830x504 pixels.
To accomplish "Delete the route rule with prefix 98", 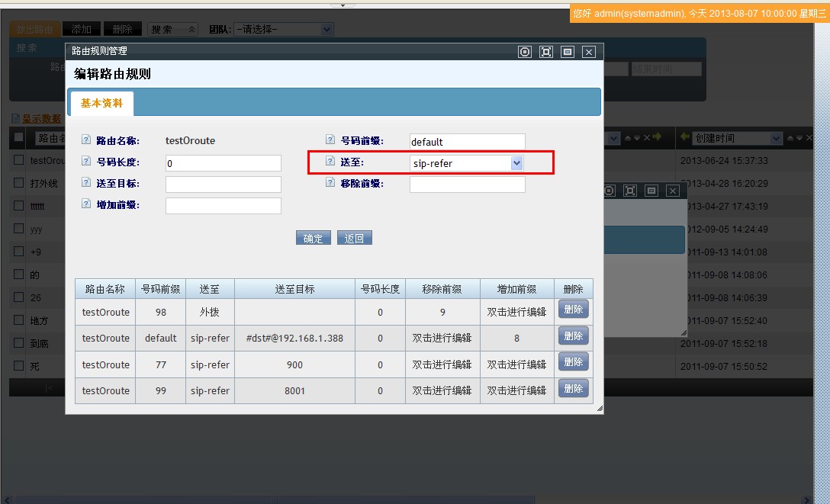I will coord(573,310).
